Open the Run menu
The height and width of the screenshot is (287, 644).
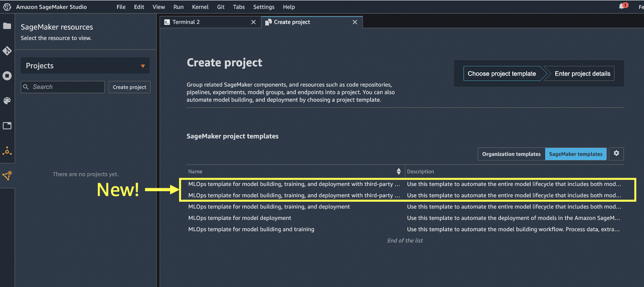pyautogui.click(x=179, y=7)
